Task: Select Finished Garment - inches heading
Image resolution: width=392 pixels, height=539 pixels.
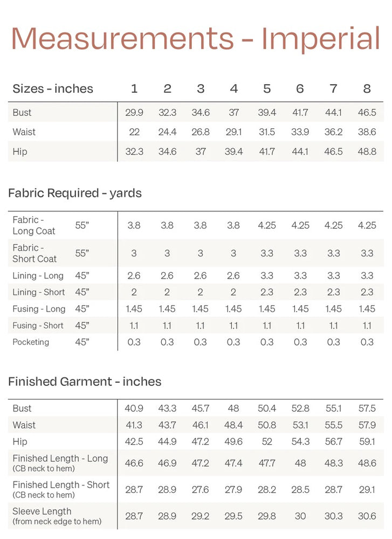Action: click(85, 382)
